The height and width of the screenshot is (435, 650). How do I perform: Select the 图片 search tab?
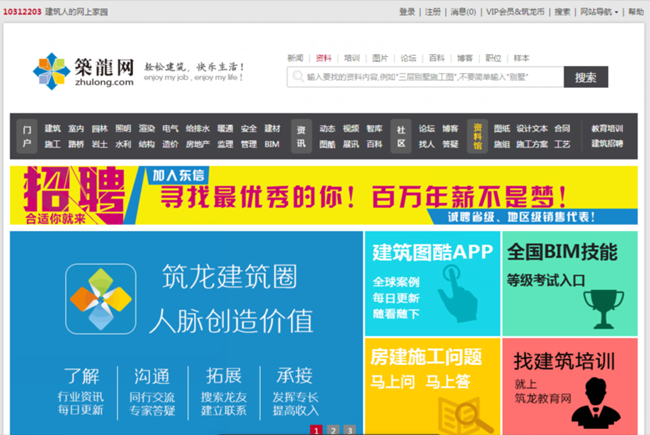pyautogui.click(x=380, y=58)
